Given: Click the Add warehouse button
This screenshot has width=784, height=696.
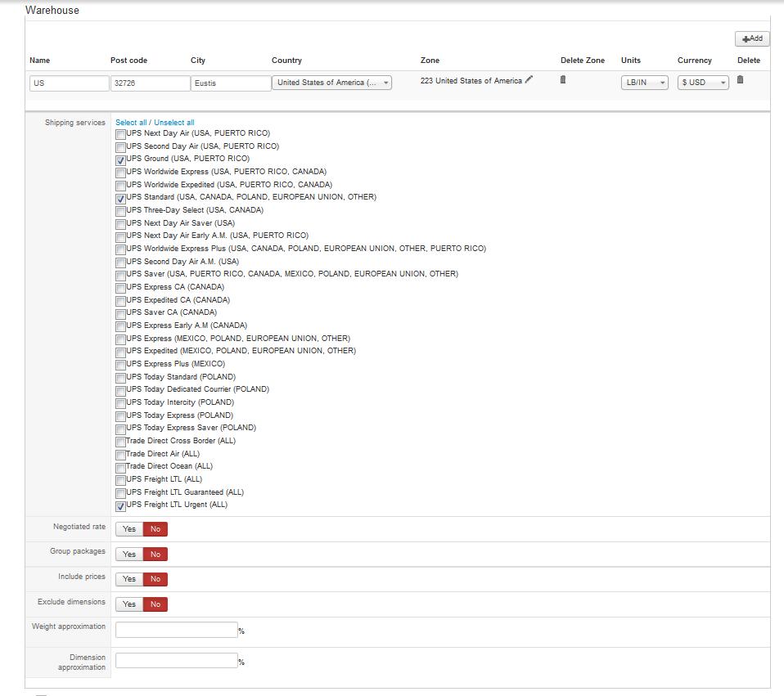Looking at the screenshot, I should (752, 38).
